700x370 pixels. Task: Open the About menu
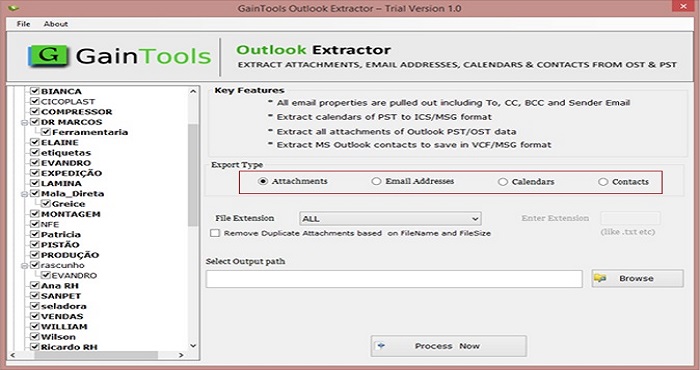[x=56, y=24]
